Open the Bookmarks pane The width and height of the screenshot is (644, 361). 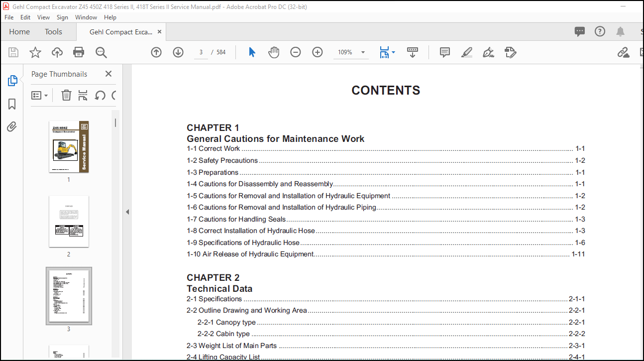12,104
